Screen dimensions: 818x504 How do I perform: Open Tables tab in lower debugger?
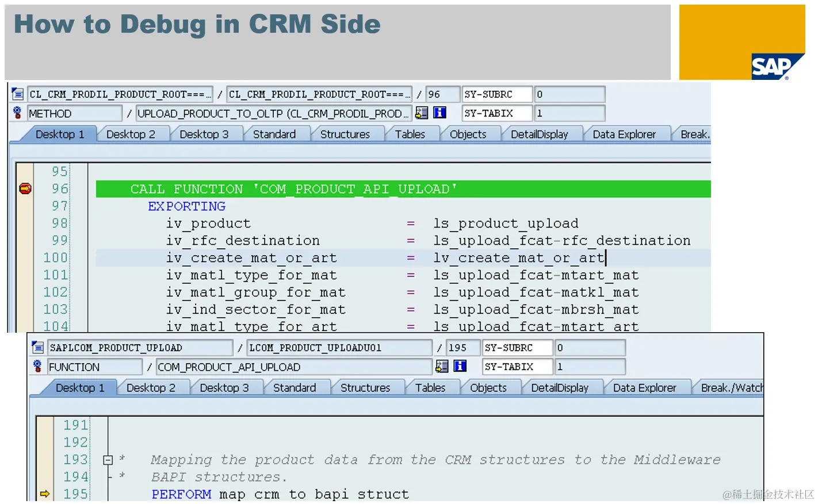(430, 388)
